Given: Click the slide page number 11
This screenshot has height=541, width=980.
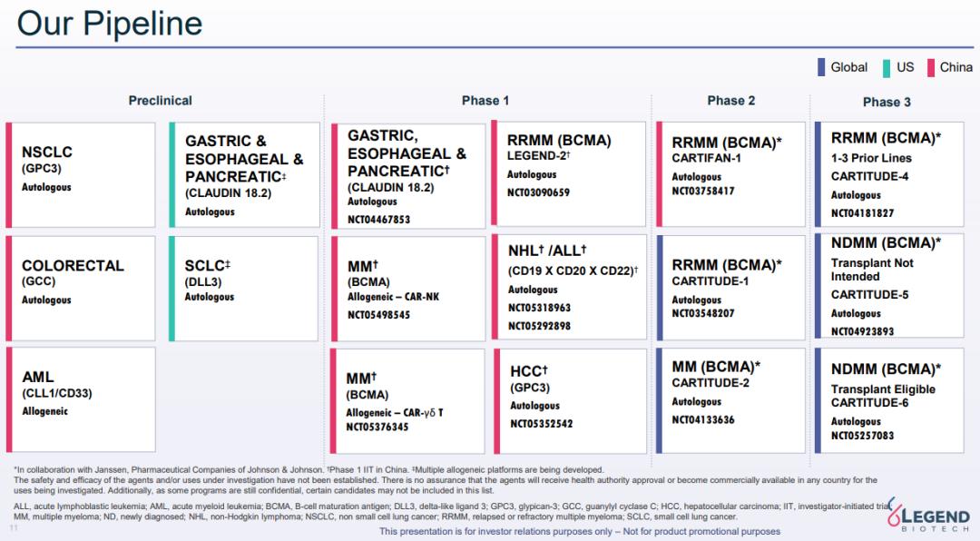Looking at the screenshot, I should point(14,528).
